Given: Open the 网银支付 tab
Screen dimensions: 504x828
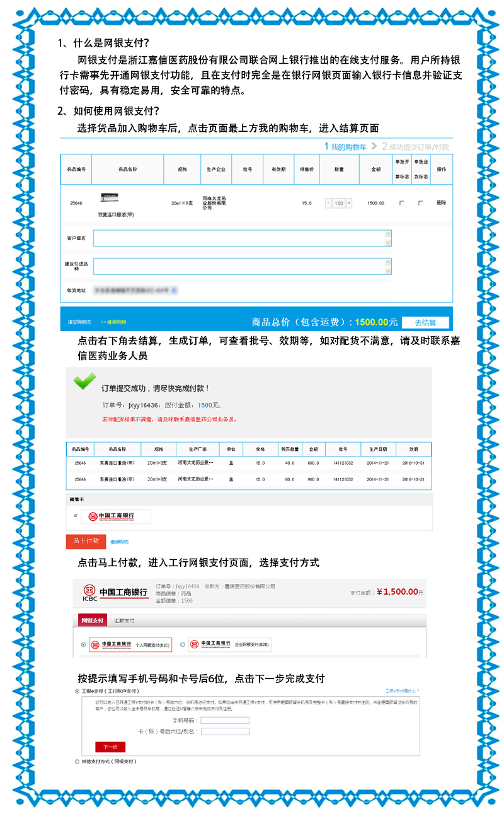Looking at the screenshot, I should pyautogui.click(x=93, y=621).
